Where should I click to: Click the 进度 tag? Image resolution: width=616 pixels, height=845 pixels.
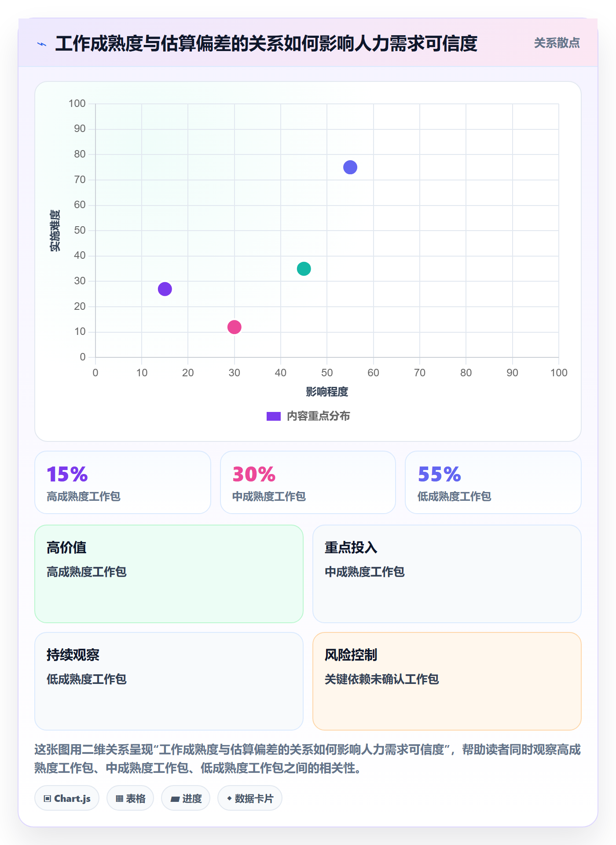186,798
